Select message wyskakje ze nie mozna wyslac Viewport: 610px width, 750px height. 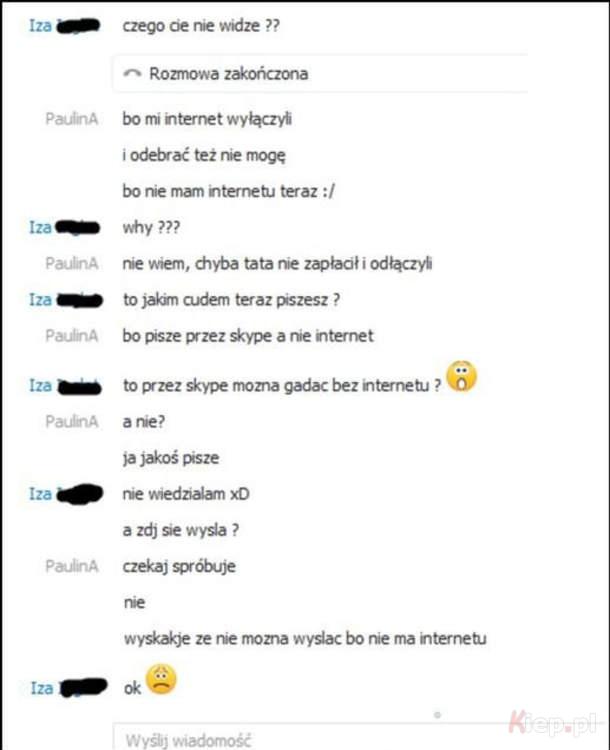coord(305,639)
